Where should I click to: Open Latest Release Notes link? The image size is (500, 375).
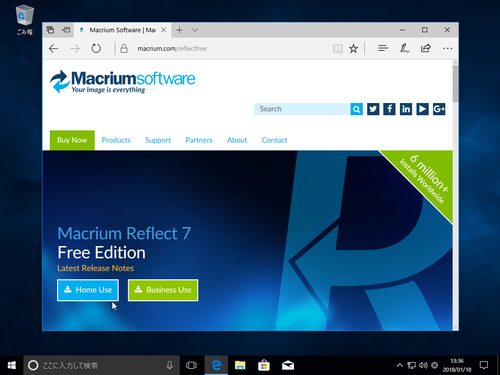click(95, 268)
